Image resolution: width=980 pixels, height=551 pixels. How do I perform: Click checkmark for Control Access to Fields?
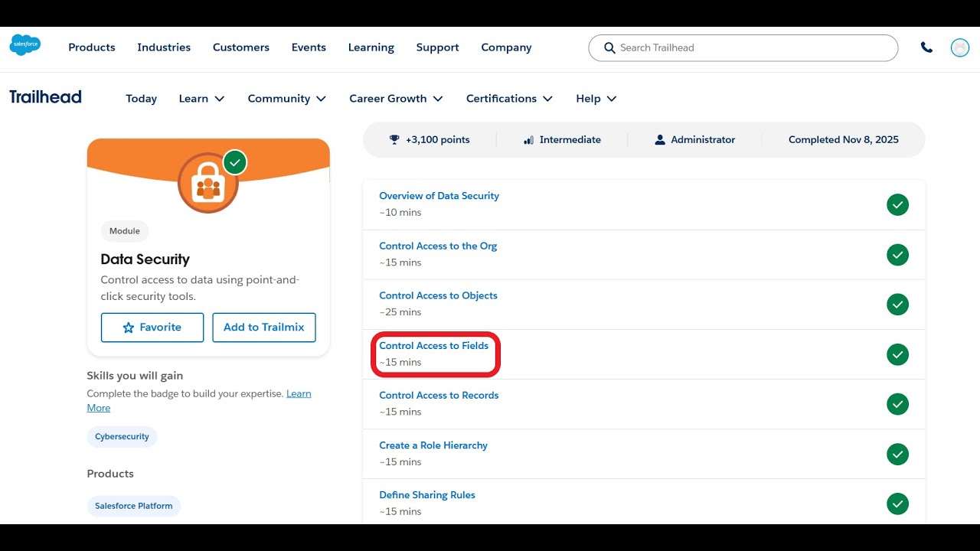pyautogui.click(x=897, y=354)
